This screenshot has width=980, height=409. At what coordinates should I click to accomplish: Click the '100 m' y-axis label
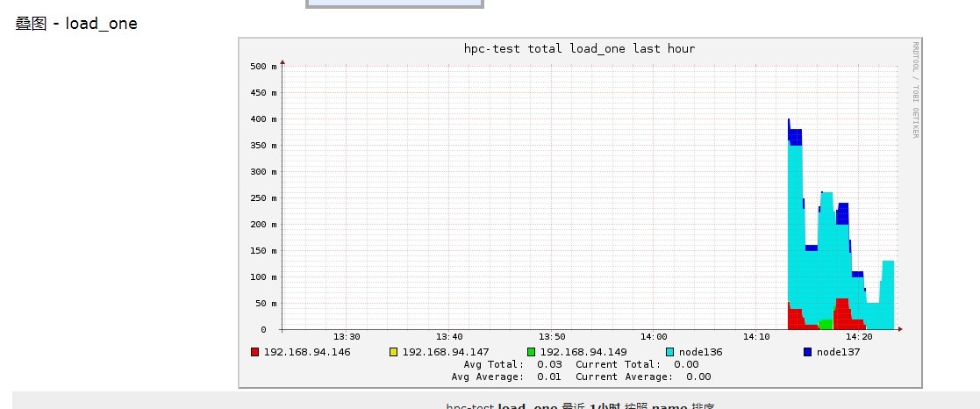(x=263, y=277)
